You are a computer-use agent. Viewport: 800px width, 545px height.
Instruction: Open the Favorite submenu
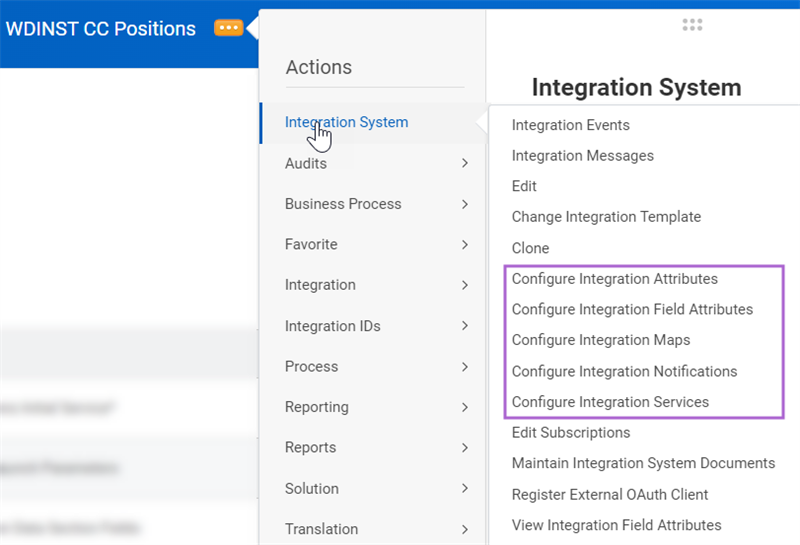pyautogui.click(x=311, y=244)
